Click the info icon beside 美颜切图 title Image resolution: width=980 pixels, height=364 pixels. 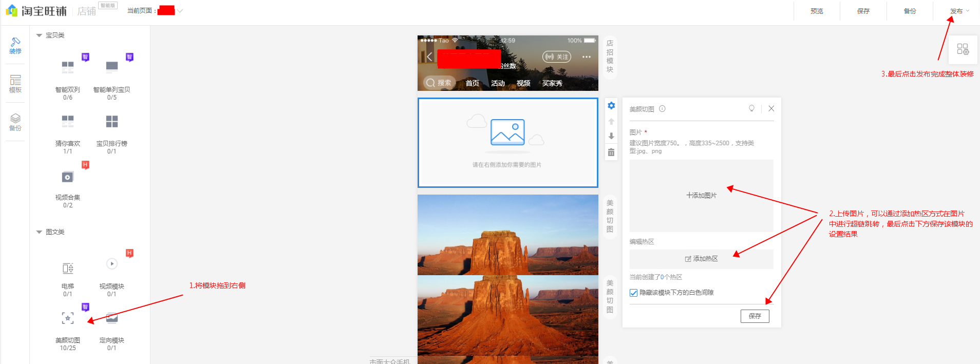pos(662,109)
